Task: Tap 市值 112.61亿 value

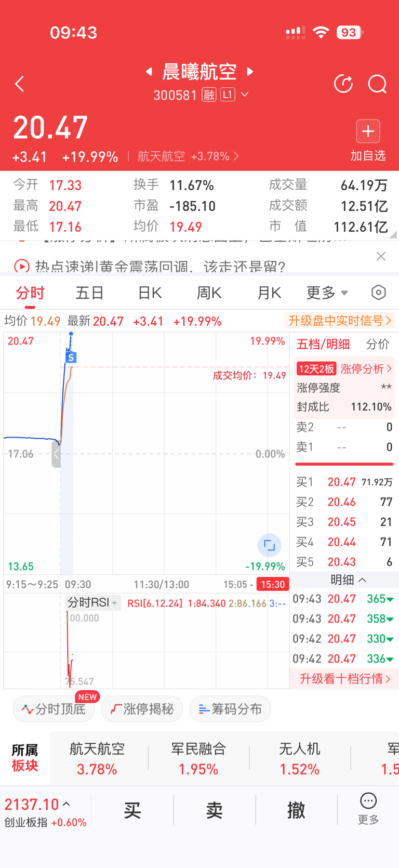Action: coord(361,227)
